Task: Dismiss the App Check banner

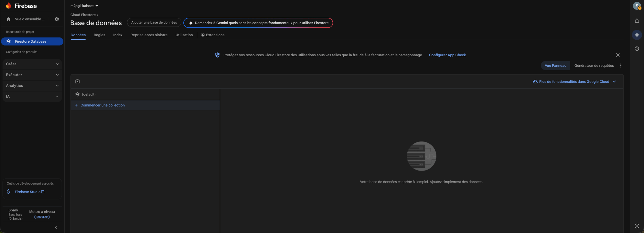Action: [618, 55]
